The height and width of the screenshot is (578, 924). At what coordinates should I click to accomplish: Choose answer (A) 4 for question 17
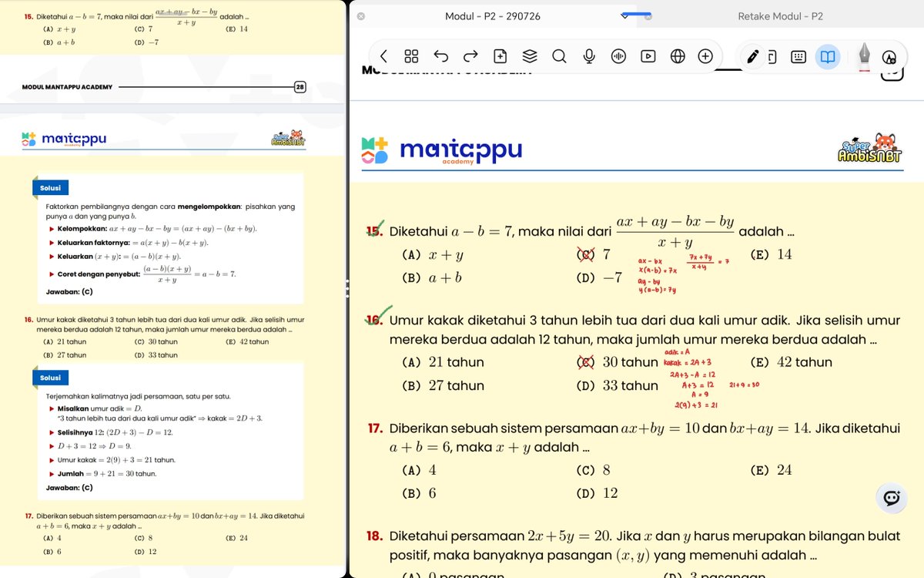pos(419,470)
